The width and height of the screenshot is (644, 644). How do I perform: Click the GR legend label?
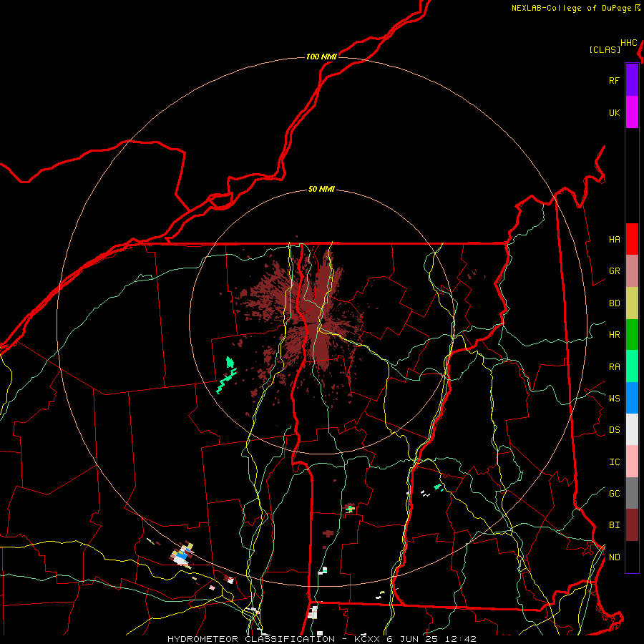(x=614, y=271)
